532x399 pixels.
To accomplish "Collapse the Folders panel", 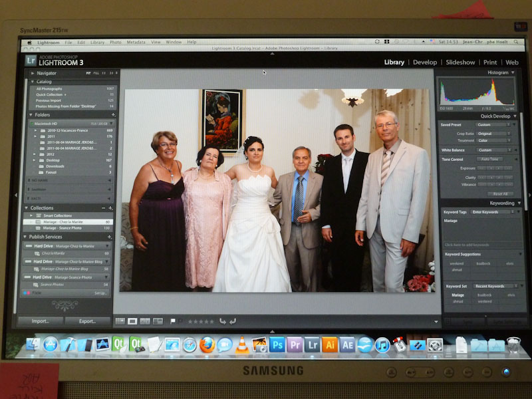I will coord(31,115).
